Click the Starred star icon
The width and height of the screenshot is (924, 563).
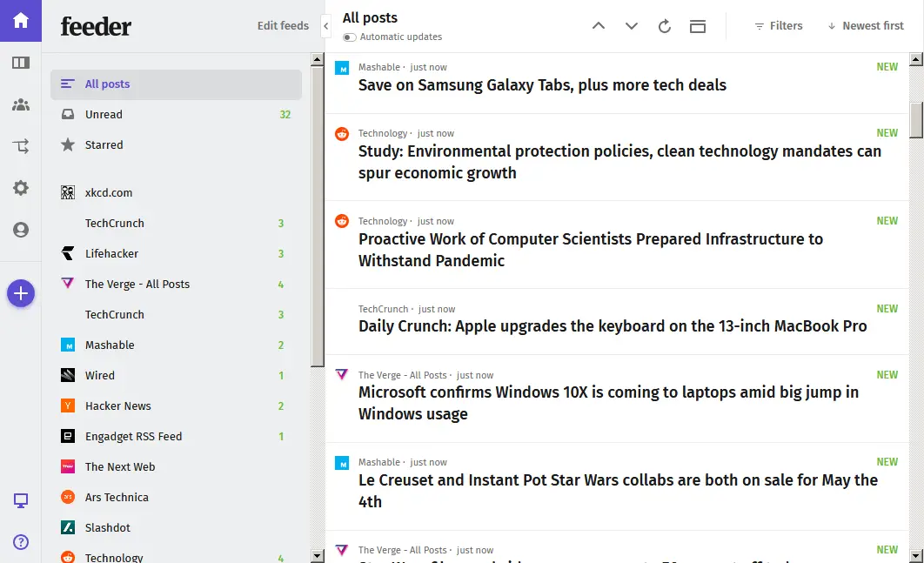pos(68,144)
